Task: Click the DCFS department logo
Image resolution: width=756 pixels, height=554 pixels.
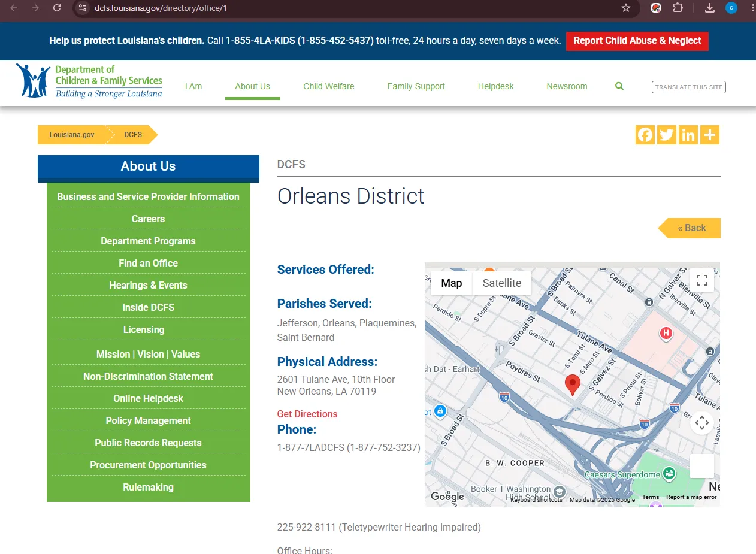Action: 89,81
